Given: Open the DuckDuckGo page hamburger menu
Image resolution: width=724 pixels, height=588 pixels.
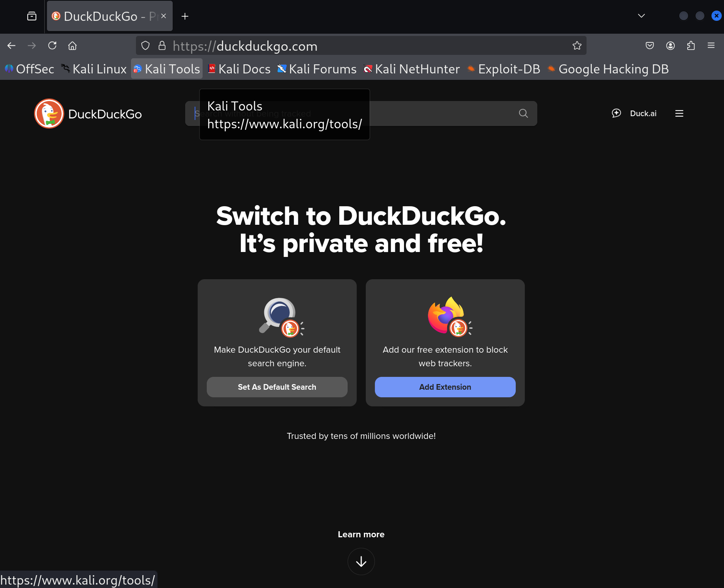Looking at the screenshot, I should (x=679, y=114).
